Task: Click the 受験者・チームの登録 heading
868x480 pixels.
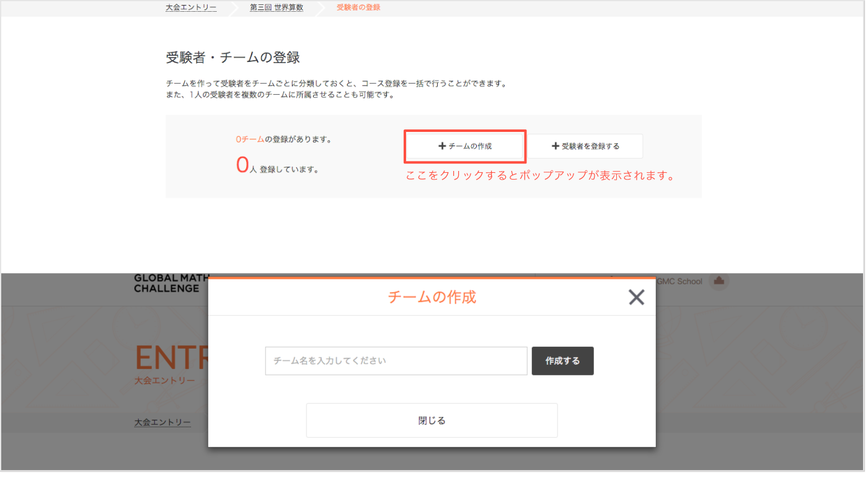Action: (x=233, y=58)
